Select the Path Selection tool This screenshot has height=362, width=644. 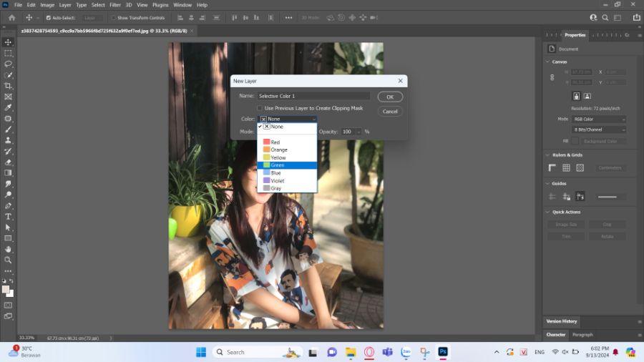[8, 228]
